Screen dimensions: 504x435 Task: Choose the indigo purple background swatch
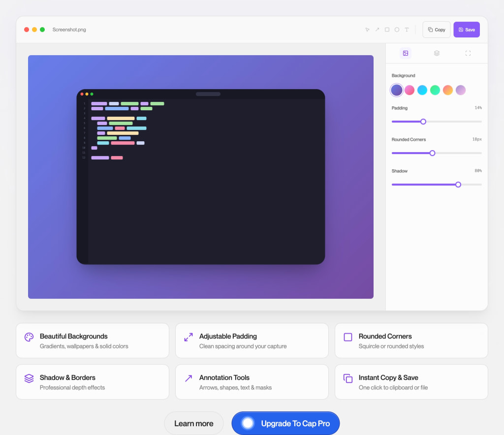coord(397,90)
